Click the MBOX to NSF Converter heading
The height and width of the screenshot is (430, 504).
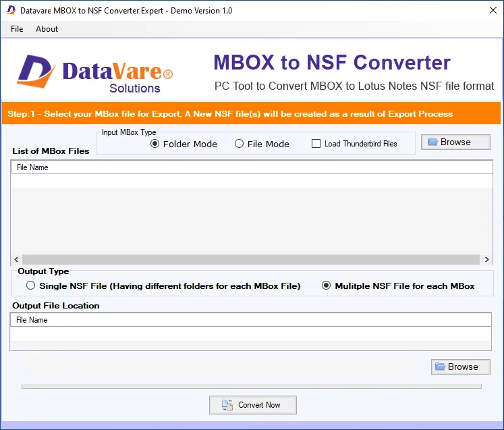click(x=332, y=62)
